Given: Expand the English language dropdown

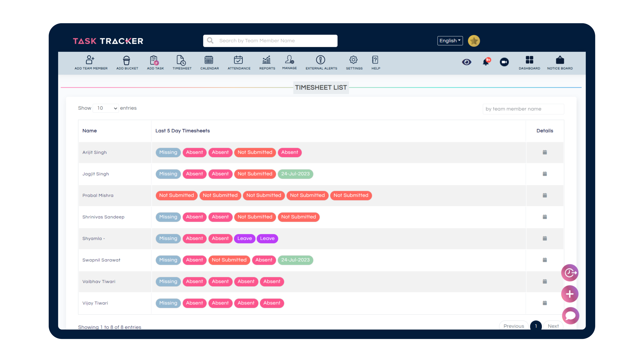Looking at the screenshot, I should point(450,41).
